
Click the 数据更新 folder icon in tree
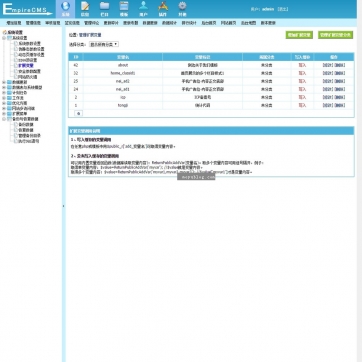click(x=9, y=82)
